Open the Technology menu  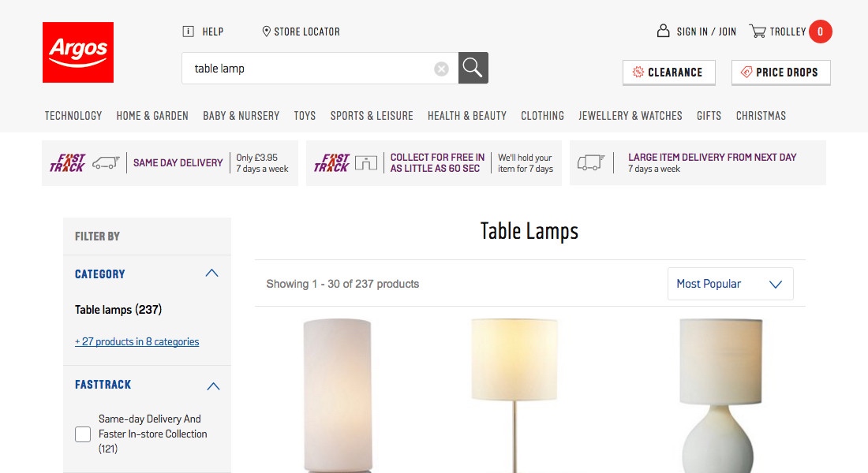73,116
